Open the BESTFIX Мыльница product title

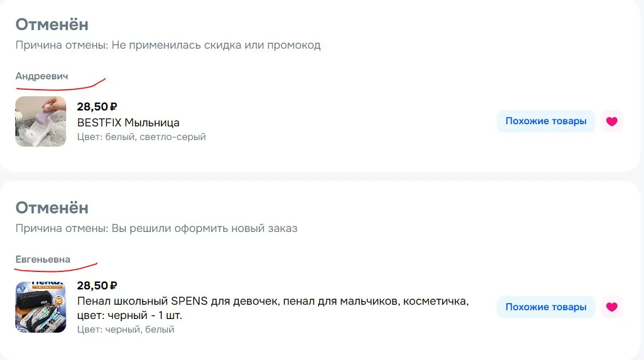(x=128, y=123)
